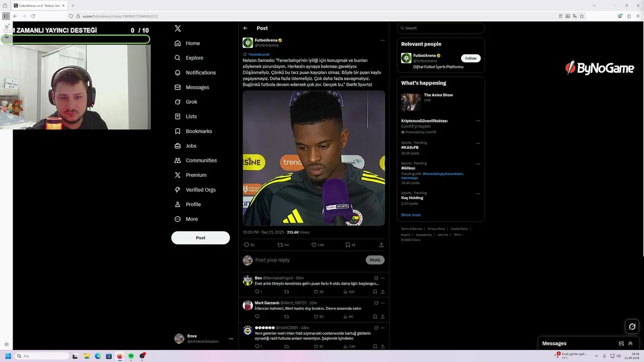
Task: Open more options on Ben's reply
Action: 382,278
